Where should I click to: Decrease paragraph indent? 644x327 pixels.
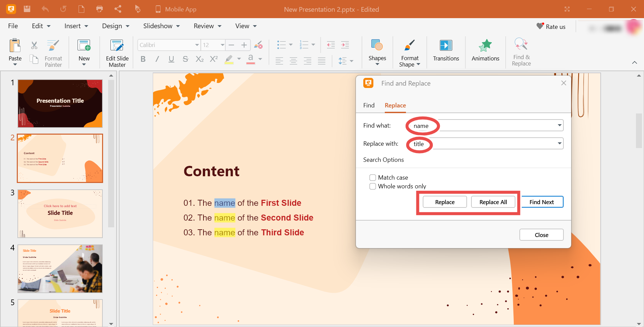pos(331,45)
